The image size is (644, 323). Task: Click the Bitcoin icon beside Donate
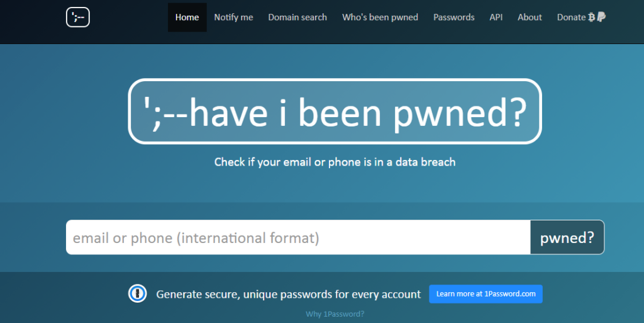click(591, 18)
